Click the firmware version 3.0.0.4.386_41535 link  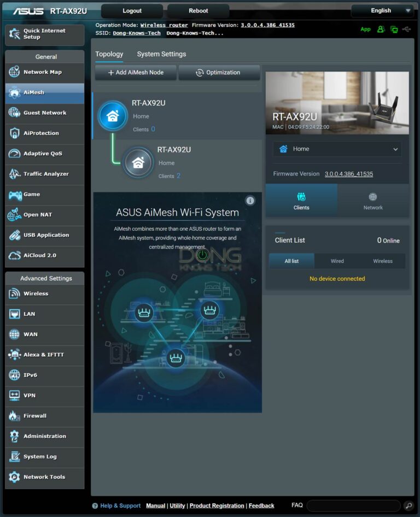pos(348,174)
